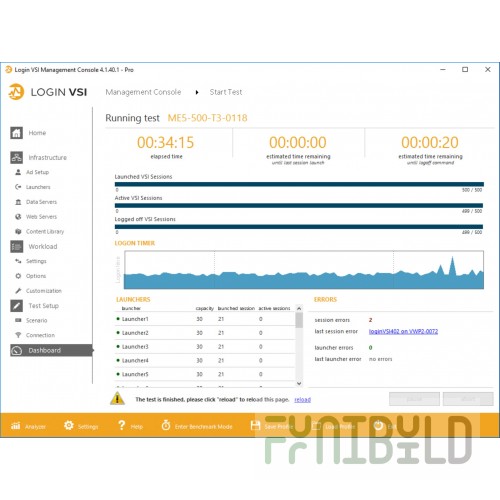Select the Scenario icon in sidebar
The height and width of the screenshot is (500, 500).
[x=18, y=320]
